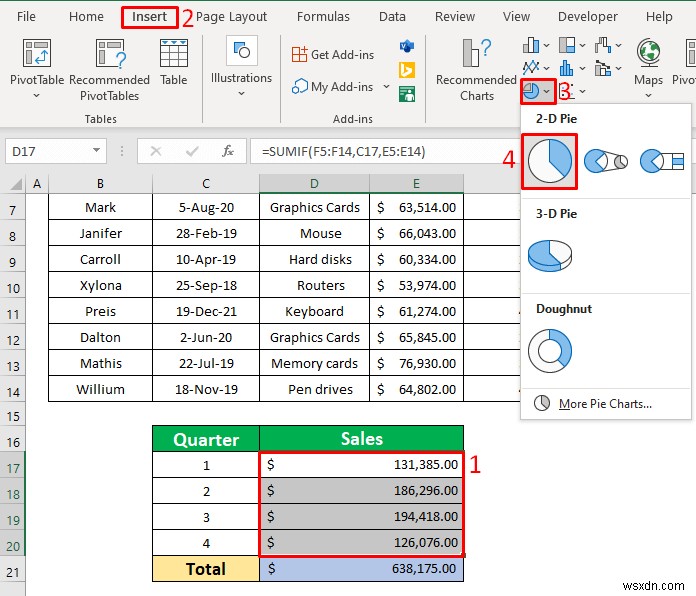Click the formula bar with SUMIF formula
The image size is (696, 596).
tap(384, 151)
